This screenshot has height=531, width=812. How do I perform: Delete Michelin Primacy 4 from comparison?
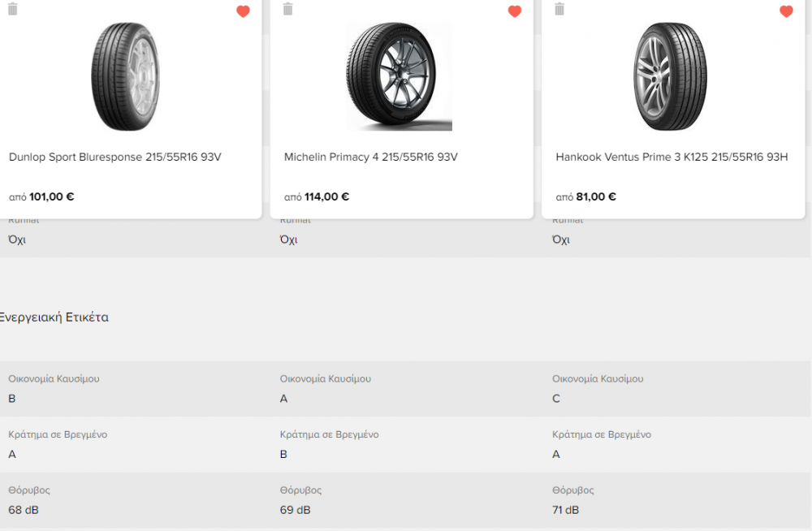[288, 9]
